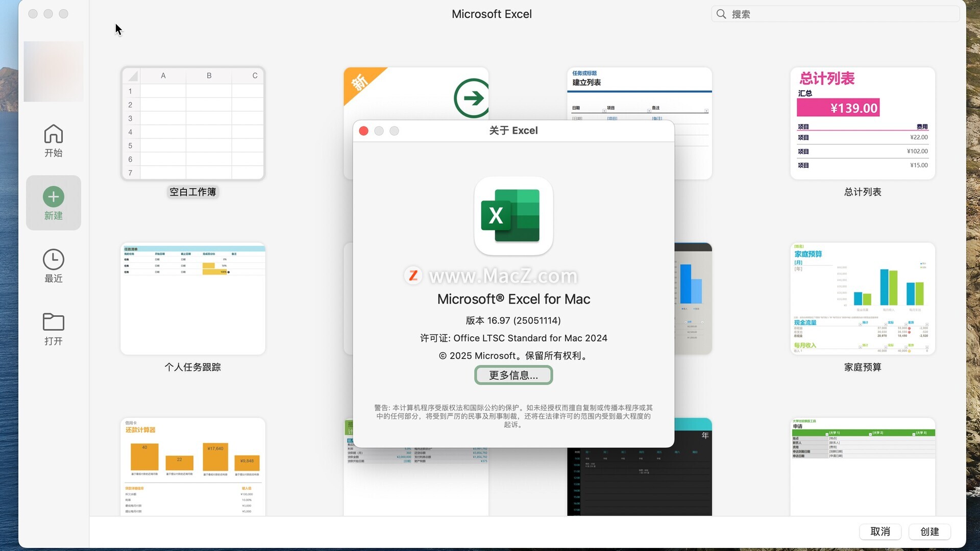The width and height of the screenshot is (980, 551).
Task: Select the 空白工作簿 blank workbook template
Action: pyautogui.click(x=193, y=123)
